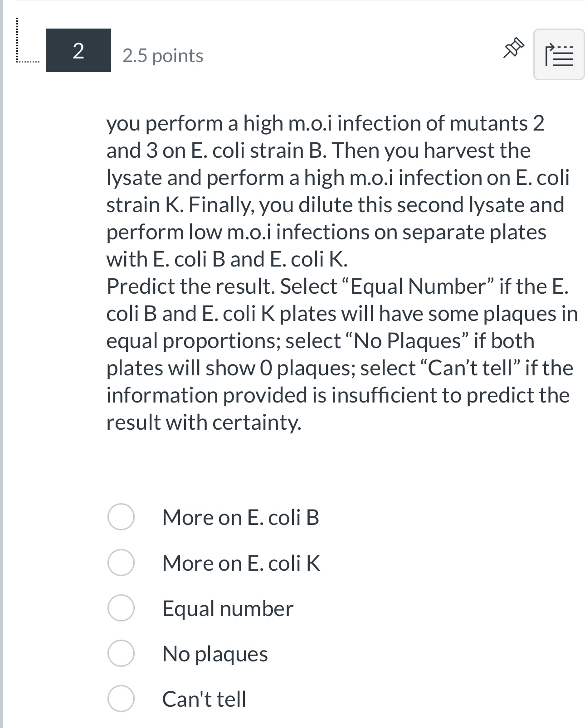Click the 'Can't tell' answer text
The image size is (585, 728).
(204, 699)
